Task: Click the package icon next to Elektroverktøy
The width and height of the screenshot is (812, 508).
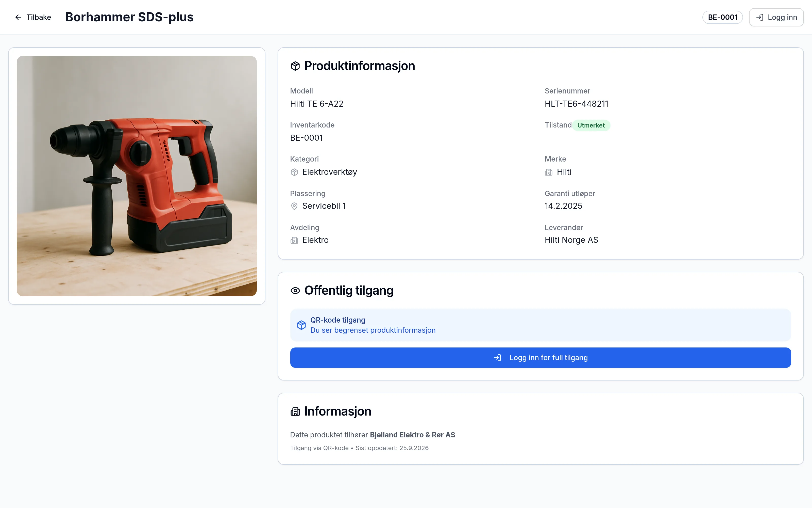Action: pyautogui.click(x=294, y=172)
